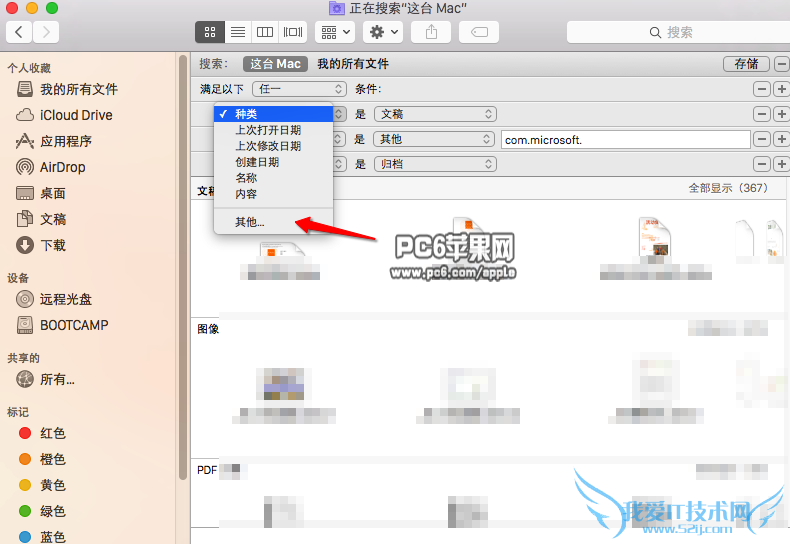The width and height of the screenshot is (790, 544).
Task: Select the 黄色 tag
Action: coord(42,485)
